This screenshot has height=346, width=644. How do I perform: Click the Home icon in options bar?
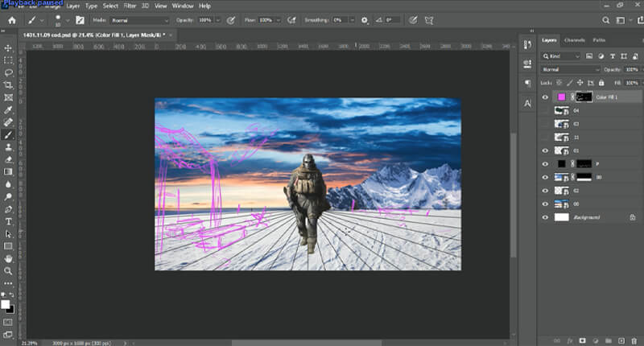12,20
